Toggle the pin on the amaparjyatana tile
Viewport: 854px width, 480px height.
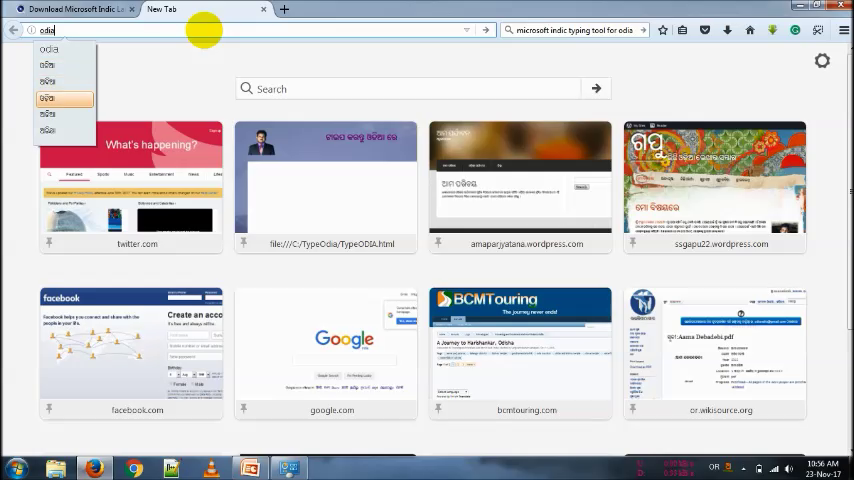coord(438,242)
